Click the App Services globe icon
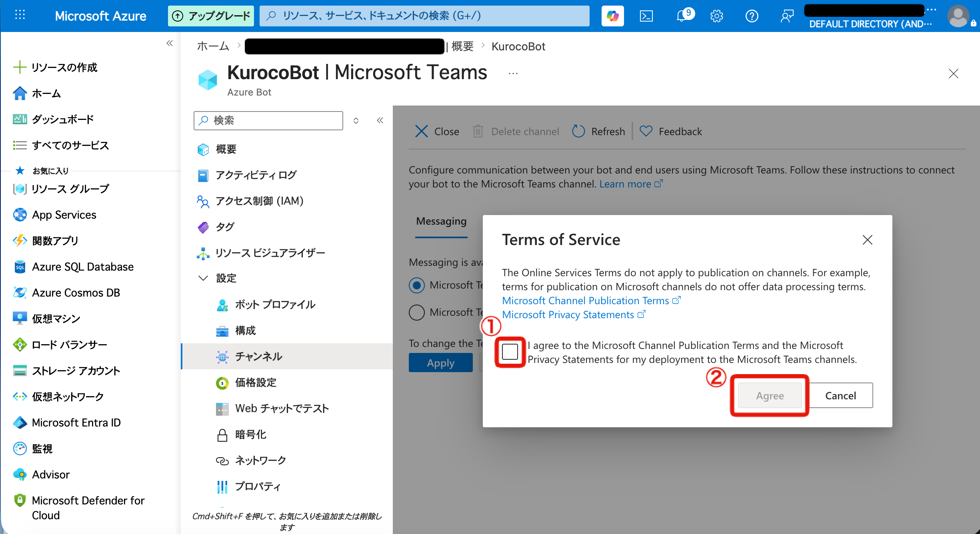Screen dimensions: 980x534 point(20,215)
